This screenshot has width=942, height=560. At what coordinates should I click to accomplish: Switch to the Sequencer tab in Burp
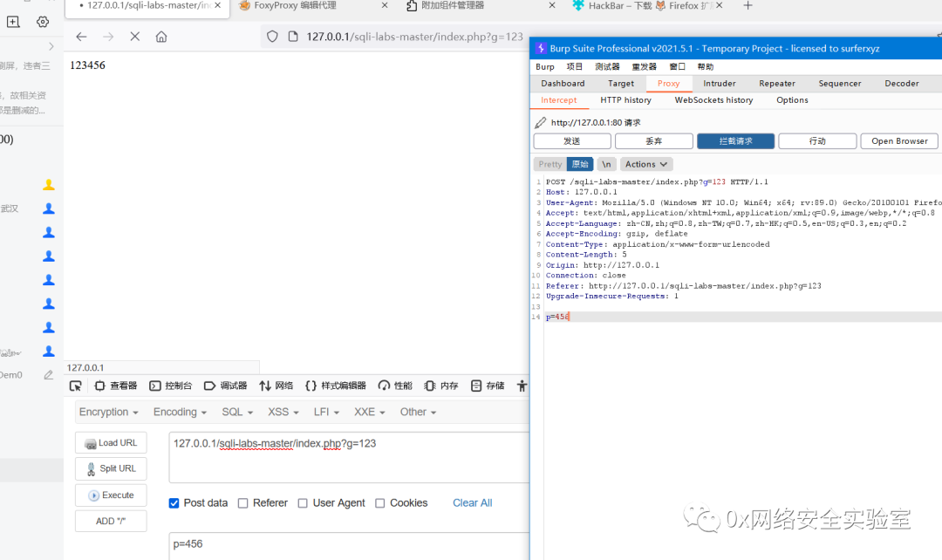click(x=839, y=84)
